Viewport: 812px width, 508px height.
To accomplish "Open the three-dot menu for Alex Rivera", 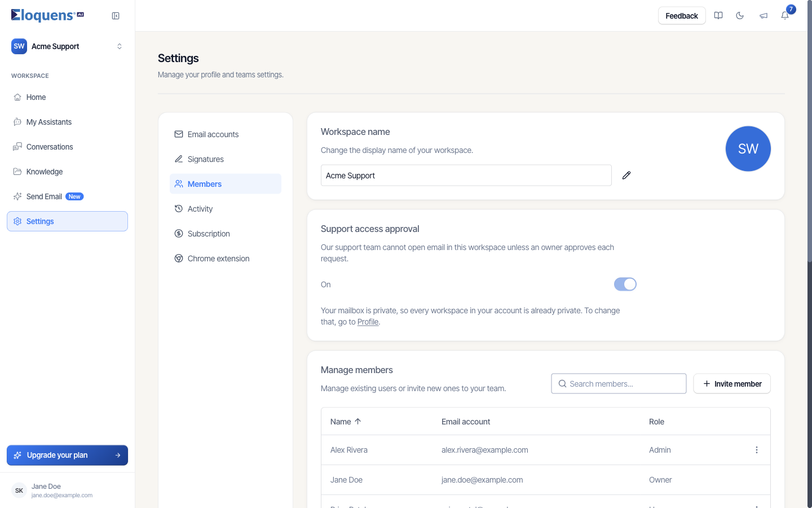I will 757,450.
